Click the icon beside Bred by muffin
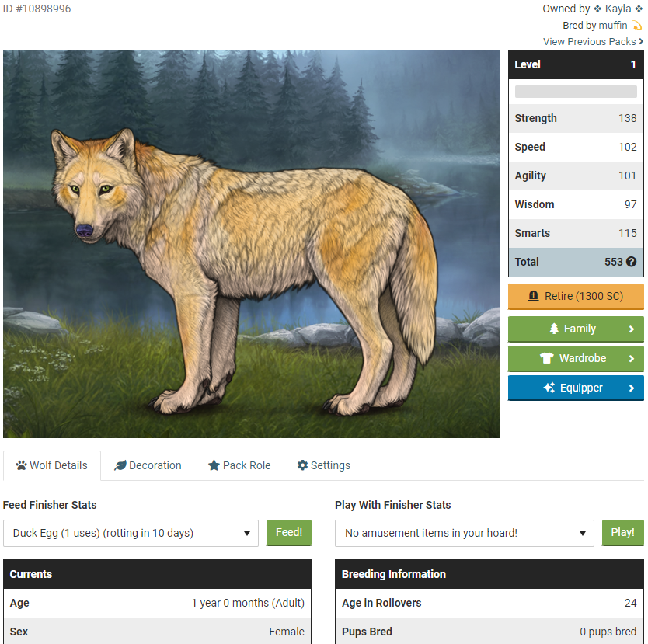This screenshot has height=644, width=648. coord(636,26)
